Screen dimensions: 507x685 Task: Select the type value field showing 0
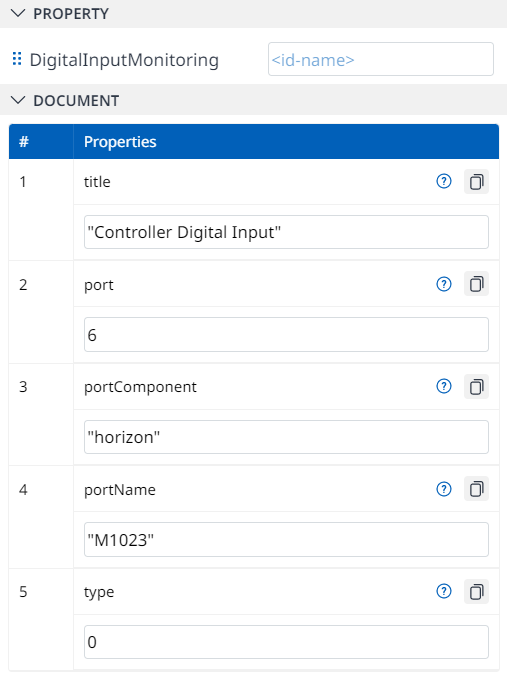click(286, 642)
